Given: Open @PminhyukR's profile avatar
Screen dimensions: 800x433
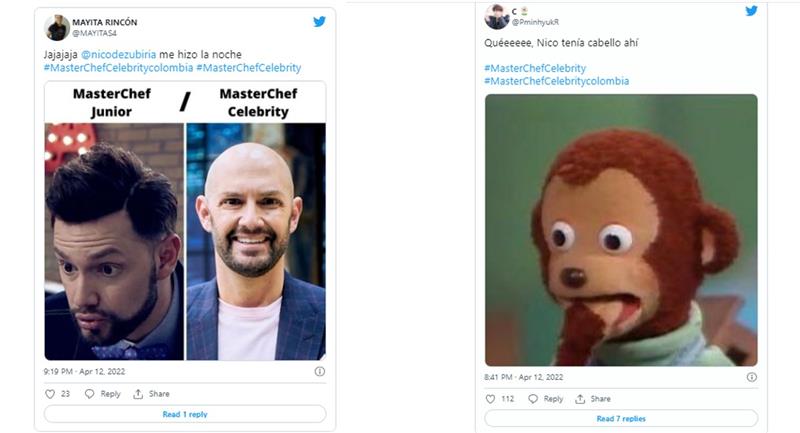Looking at the screenshot, I should tap(496, 17).
